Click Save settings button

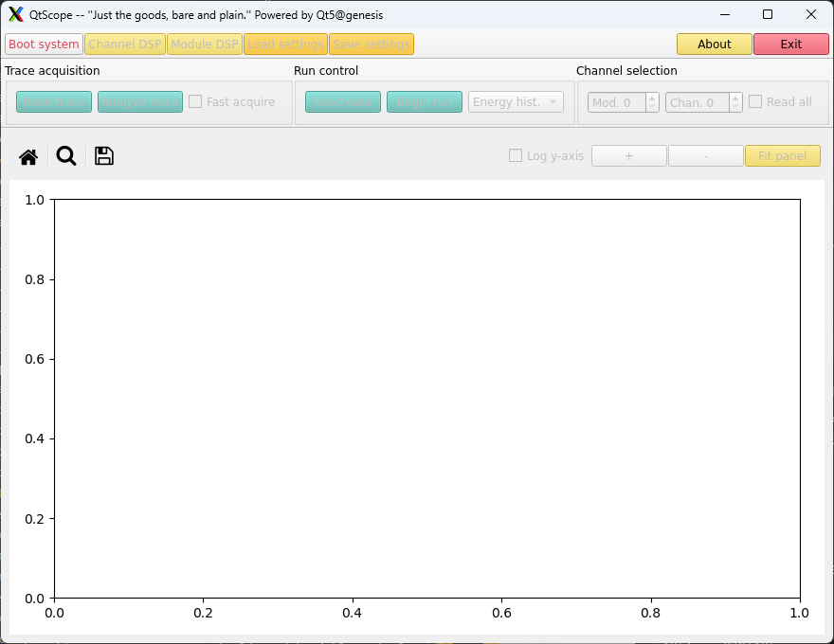click(372, 45)
